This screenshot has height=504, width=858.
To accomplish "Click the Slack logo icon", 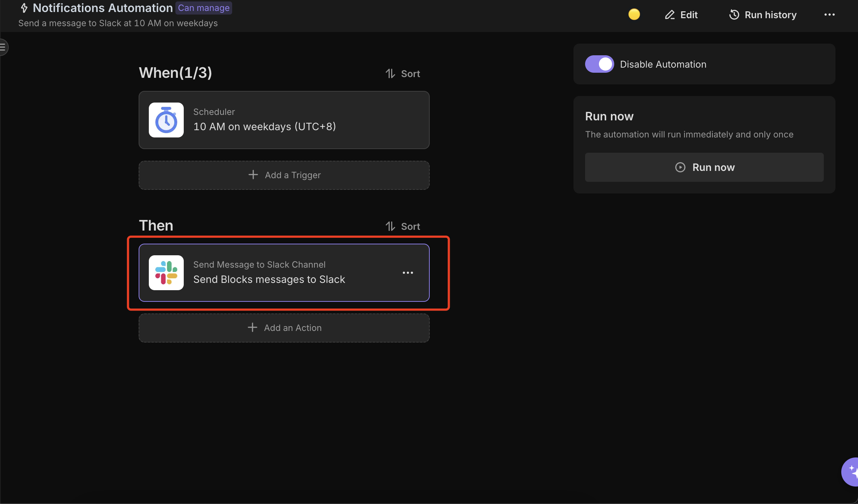I will pos(166,273).
